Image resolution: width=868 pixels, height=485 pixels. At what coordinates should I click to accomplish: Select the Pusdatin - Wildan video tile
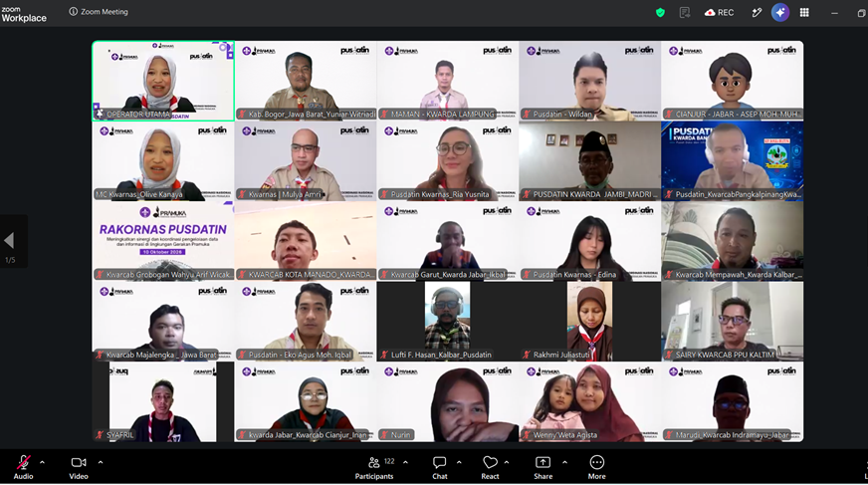coord(590,81)
